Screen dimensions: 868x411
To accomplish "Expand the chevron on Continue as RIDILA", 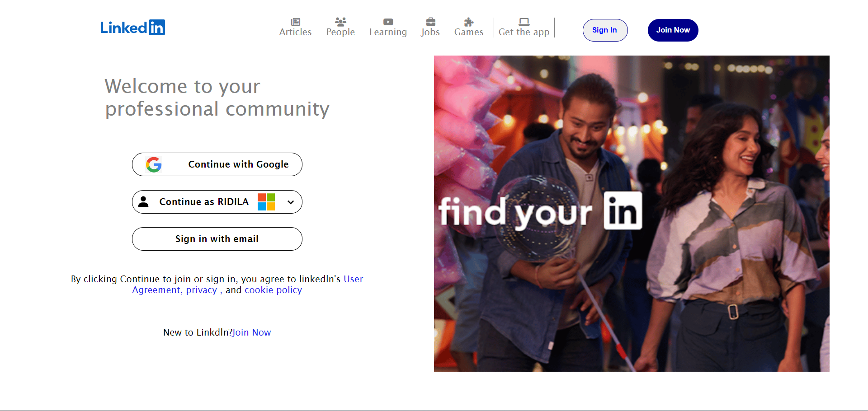I will pos(291,202).
